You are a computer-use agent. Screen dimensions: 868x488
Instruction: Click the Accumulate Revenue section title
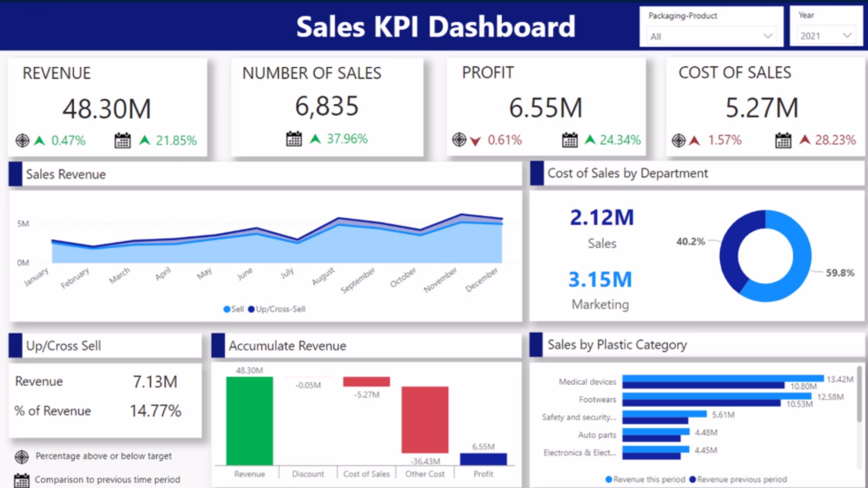pos(288,346)
